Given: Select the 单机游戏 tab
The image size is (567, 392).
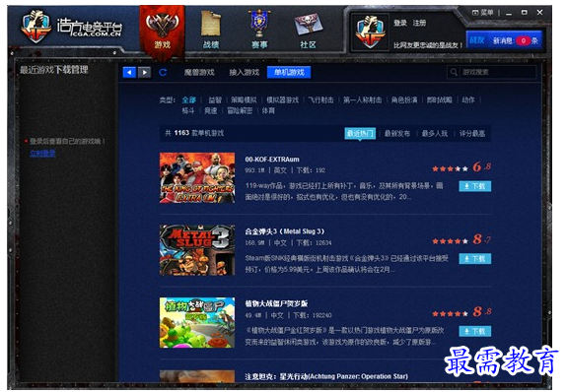Looking at the screenshot, I should click(x=289, y=72).
